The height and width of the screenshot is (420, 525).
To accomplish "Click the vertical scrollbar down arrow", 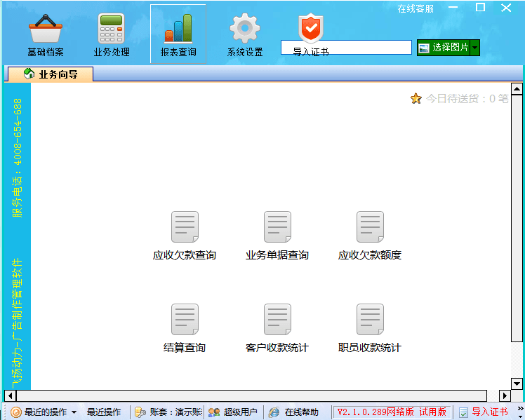I will [x=517, y=384].
